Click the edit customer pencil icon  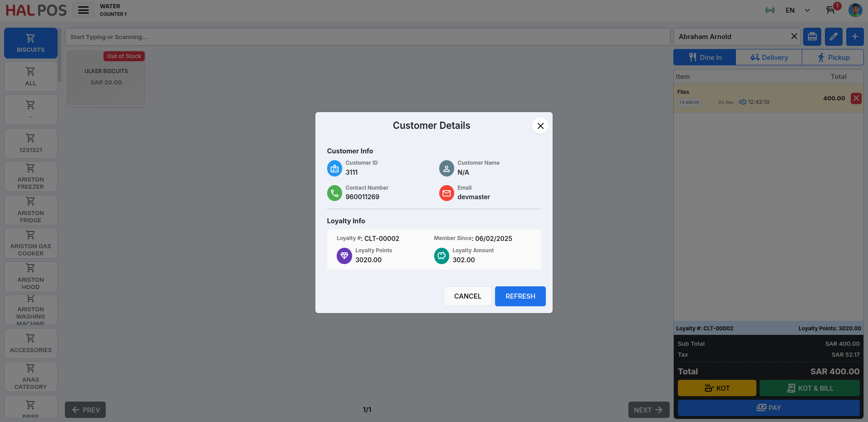click(x=834, y=37)
